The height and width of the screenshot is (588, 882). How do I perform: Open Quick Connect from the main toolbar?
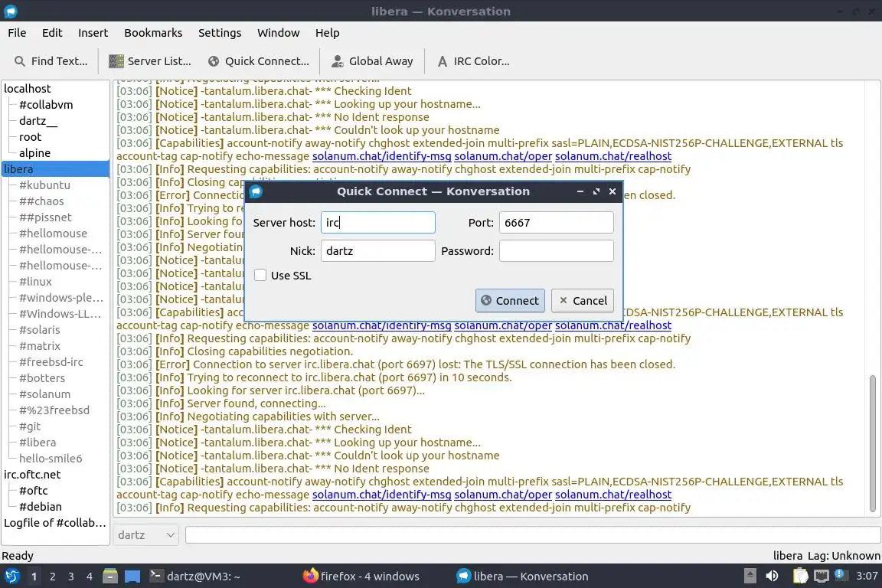click(x=258, y=61)
